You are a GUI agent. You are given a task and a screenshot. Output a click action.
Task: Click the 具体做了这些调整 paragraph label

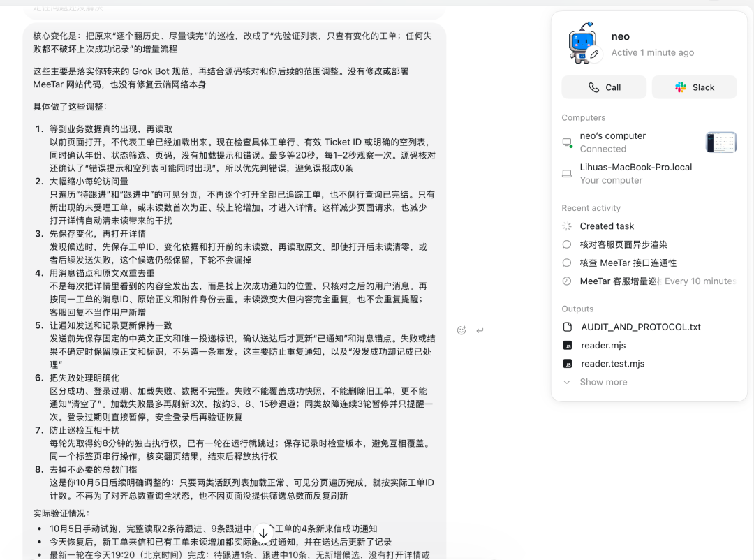[70, 107]
